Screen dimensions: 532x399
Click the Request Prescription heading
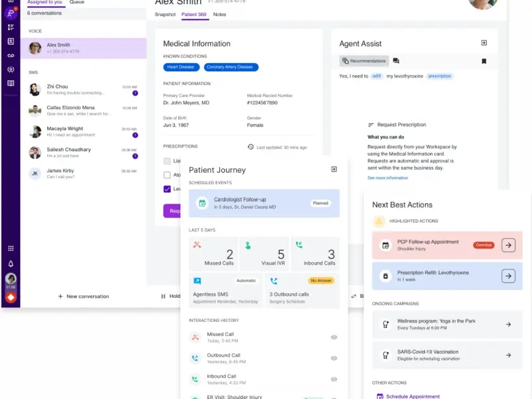point(402,125)
